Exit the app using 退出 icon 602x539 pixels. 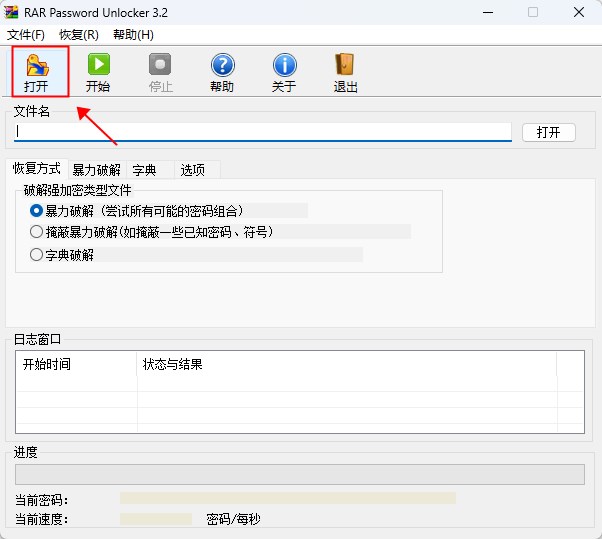(x=345, y=72)
